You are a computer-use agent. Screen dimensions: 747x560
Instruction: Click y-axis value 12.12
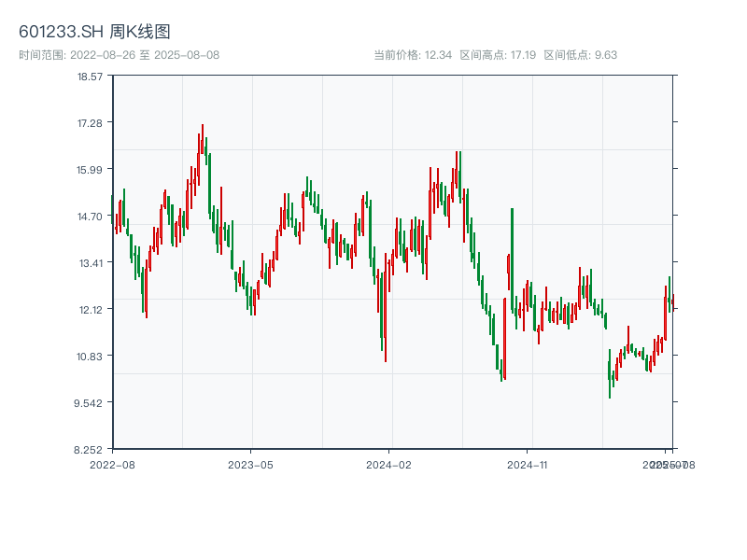91,310
